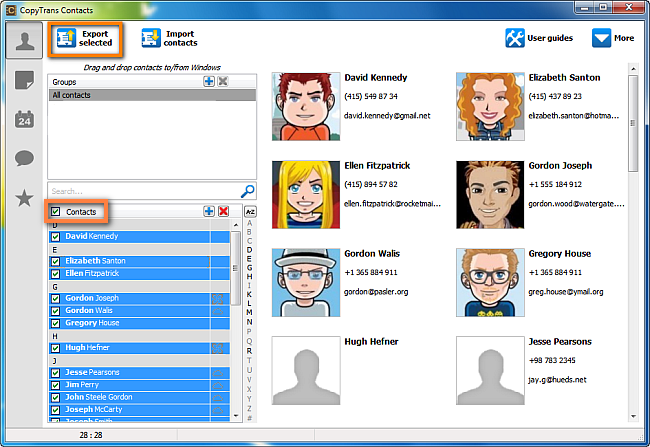The image size is (650, 447).
Task: Jump to letter R in alphabet index
Action: pos(250,351)
